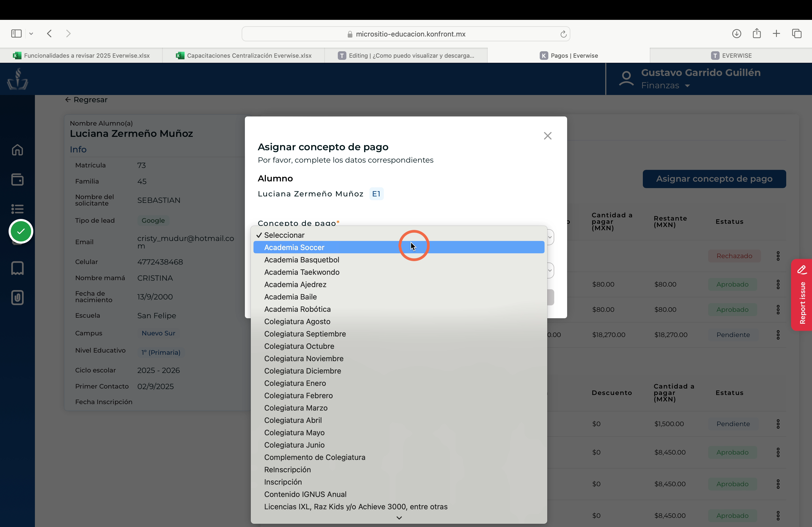Click the Safari share icon
The width and height of the screenshot is (812, 527).
(757, 33)
